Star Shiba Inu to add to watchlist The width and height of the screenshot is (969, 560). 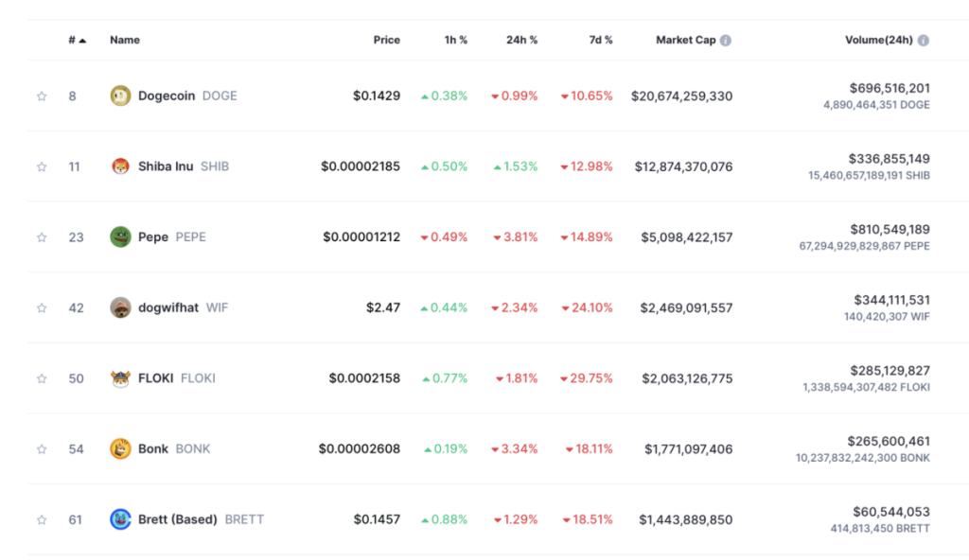(x=42, y=166)
